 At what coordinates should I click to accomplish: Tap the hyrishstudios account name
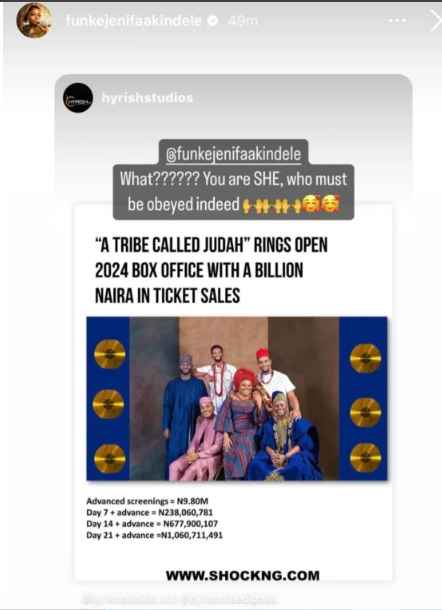[147, 98]
